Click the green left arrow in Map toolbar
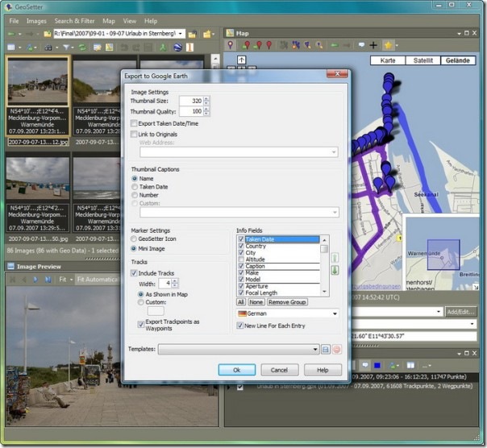The image size is (487, 448). pyautogui.click(x=335, y=45)
